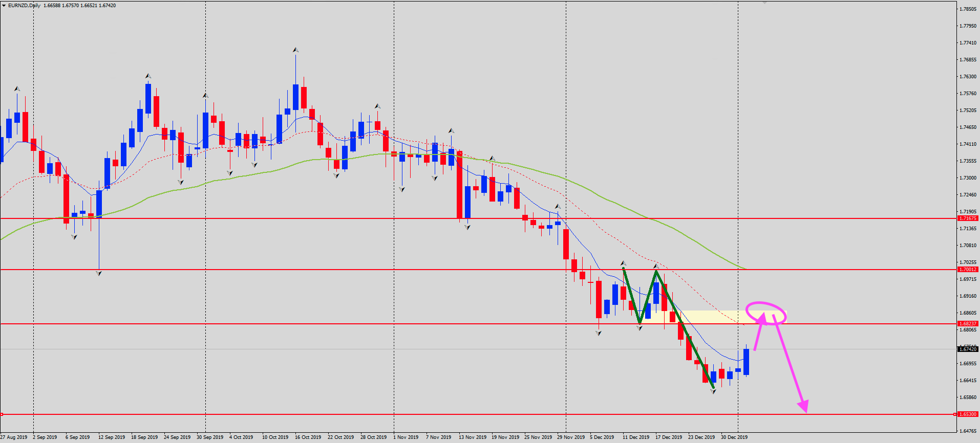This screenshot has width=980, height=443.
Task: Click the 2 Sep 2019 date label
Action: (45, 437)
